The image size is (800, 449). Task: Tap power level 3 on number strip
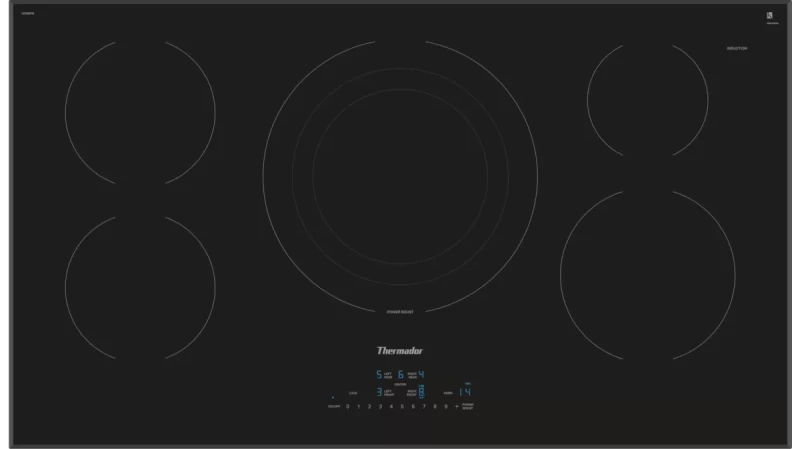point(380,407)
